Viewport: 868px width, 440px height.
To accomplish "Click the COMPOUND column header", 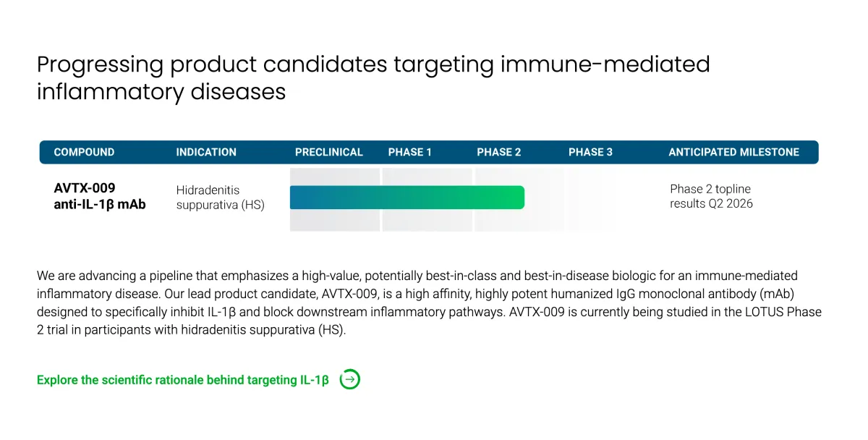I will tap(84, 152).
